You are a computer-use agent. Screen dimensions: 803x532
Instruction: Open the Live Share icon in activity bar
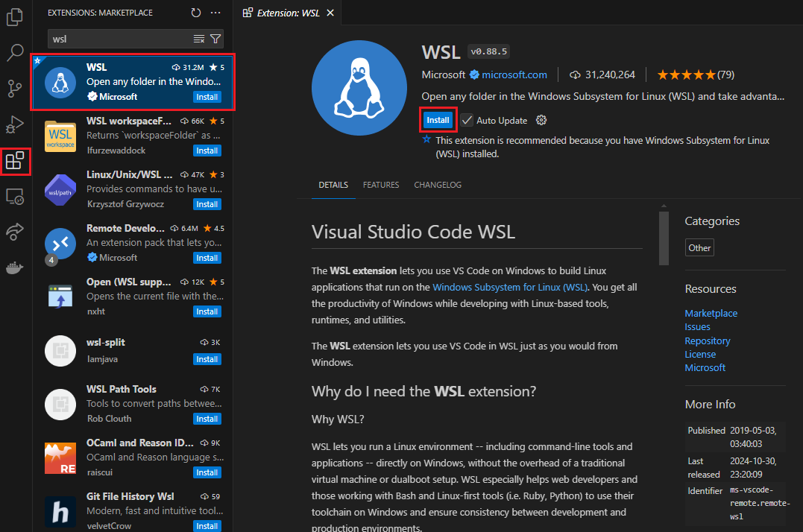tap(15, 232)
